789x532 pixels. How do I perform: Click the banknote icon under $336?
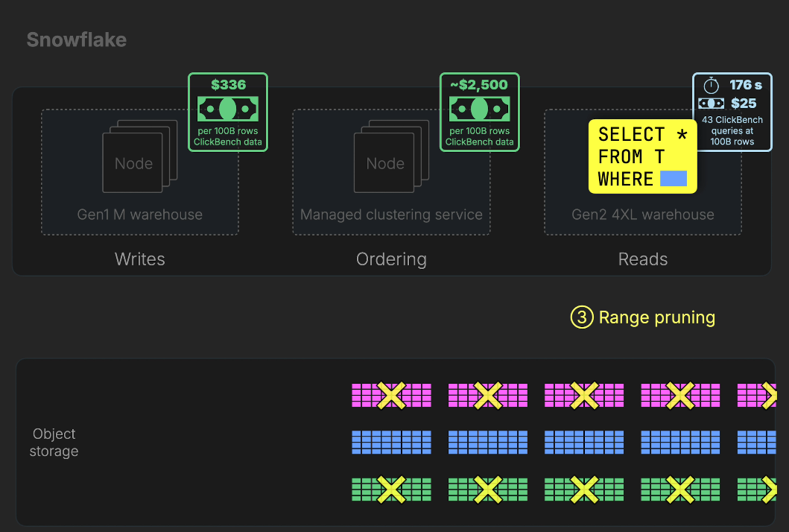pos(228,109)
